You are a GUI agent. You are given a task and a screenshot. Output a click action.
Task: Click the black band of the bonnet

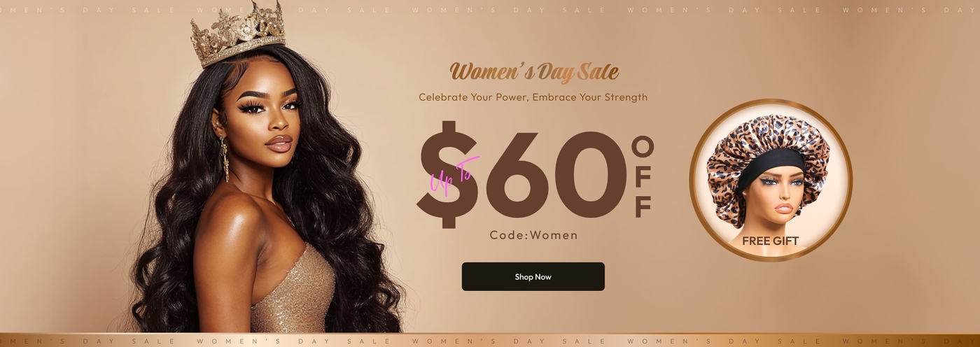[770, 166]
